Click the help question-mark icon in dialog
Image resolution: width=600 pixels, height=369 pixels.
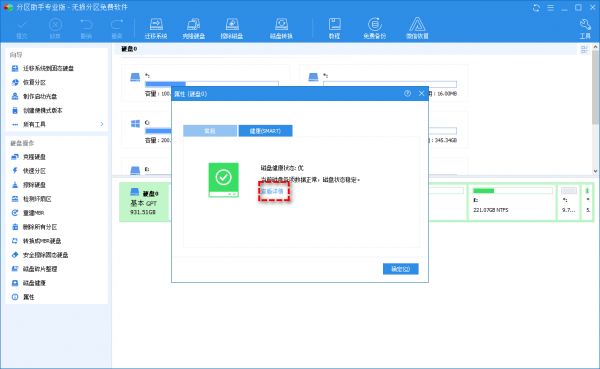click(408, 93)
